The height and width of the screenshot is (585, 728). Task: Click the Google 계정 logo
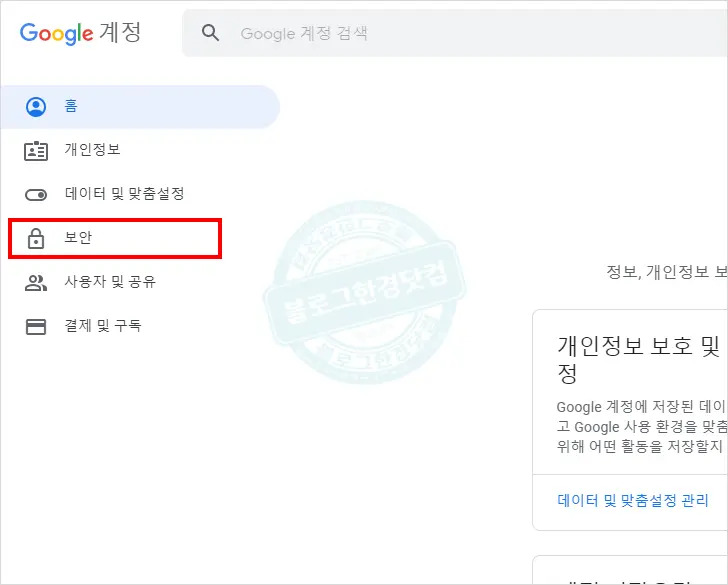(80, 33)
